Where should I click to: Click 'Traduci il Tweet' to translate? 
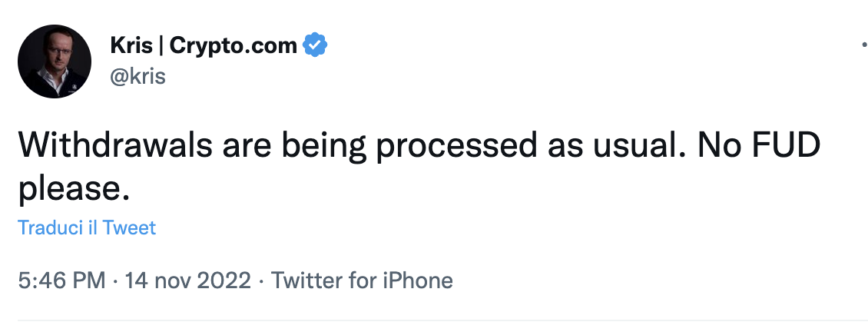point(87,228)
